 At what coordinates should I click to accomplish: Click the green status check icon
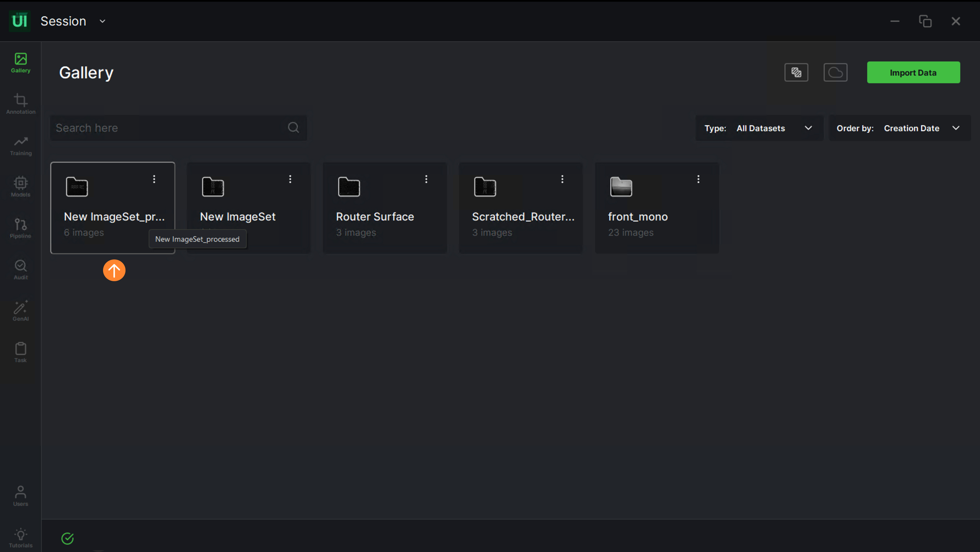pyautogui.click(x=67, y=538)
